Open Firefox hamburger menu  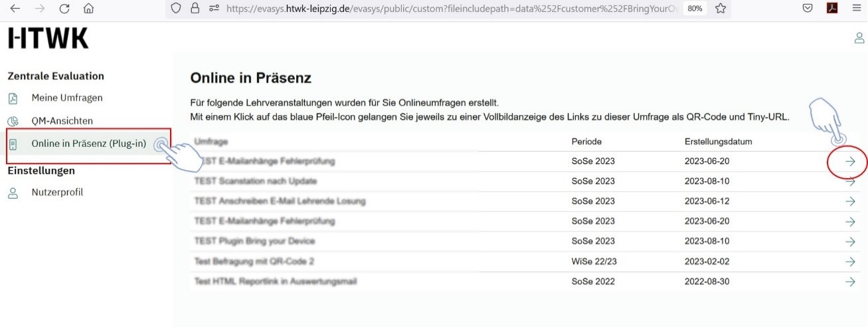856,9
